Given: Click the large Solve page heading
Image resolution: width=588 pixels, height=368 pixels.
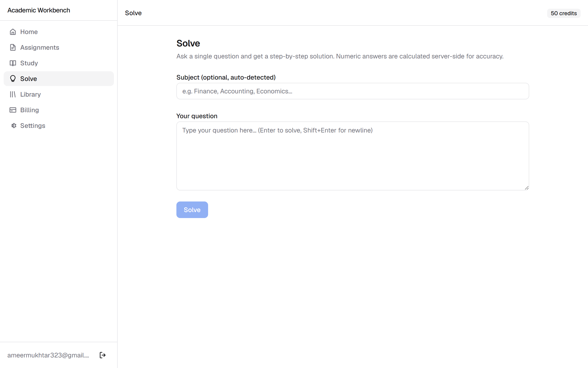Looking at the screenshot, I should click(x=188, y=43).
